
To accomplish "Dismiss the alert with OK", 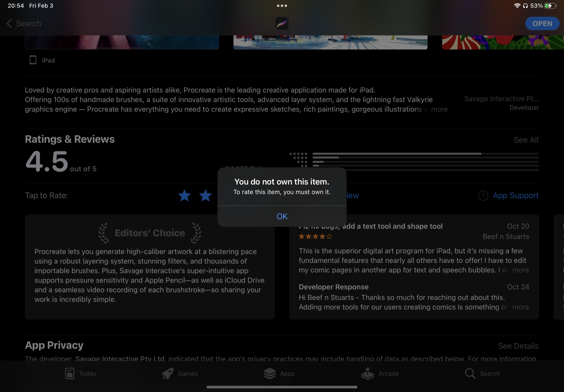I will [x=282, y=216].
